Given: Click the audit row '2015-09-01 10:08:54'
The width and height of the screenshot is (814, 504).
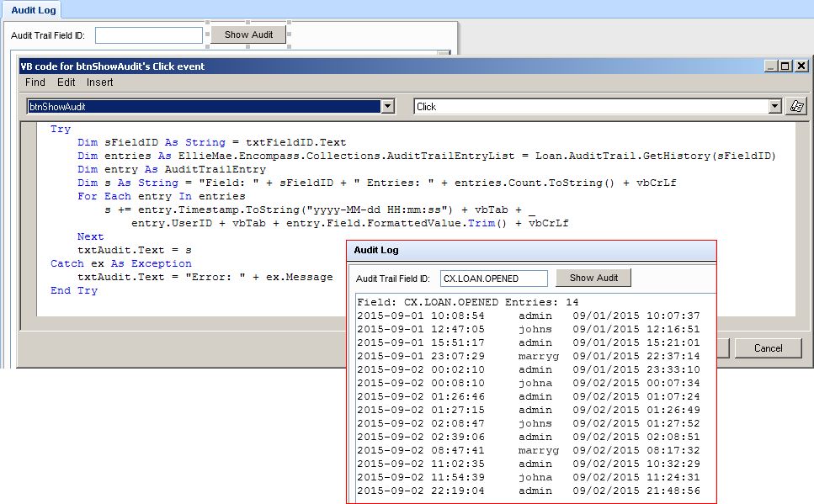Looking at the screenshot, I should coord(529,316).
